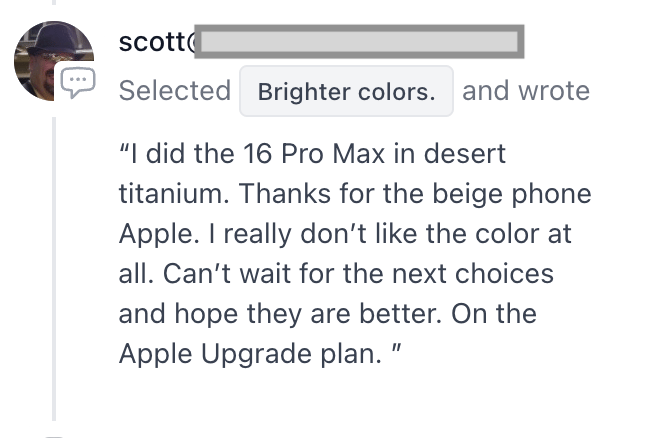Click the word "titanium." in the comment

pos(174,193)
